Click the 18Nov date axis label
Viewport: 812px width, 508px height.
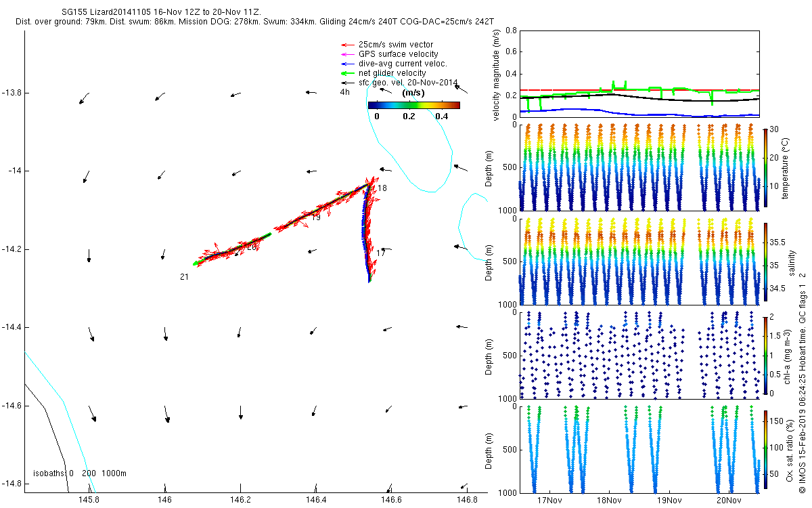pyautogui.click(x=609, y=501)
